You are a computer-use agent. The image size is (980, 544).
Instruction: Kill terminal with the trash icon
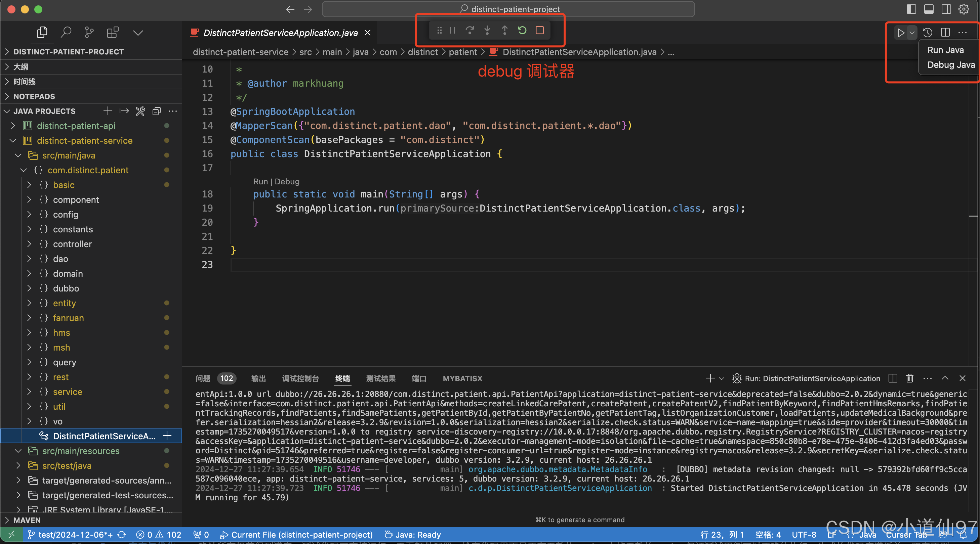[910, 378]
